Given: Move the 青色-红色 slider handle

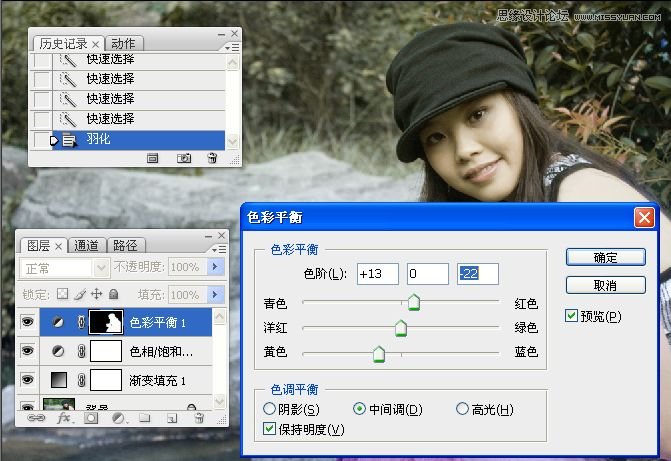Looking at the screenshot, I should pyautogui.click(x=414, y=302).
